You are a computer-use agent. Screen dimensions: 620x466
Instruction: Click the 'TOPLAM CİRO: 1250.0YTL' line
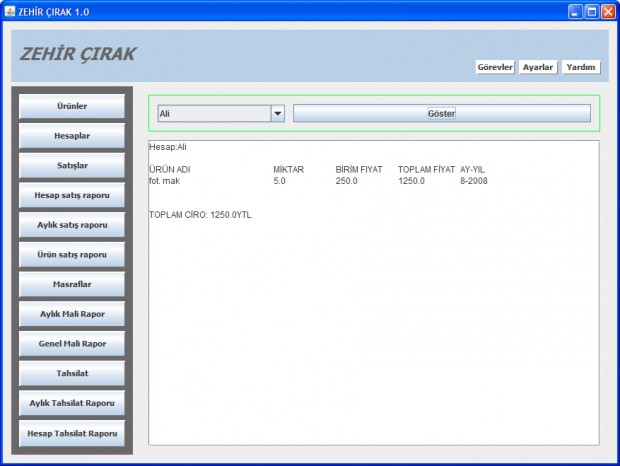[200, 215]
